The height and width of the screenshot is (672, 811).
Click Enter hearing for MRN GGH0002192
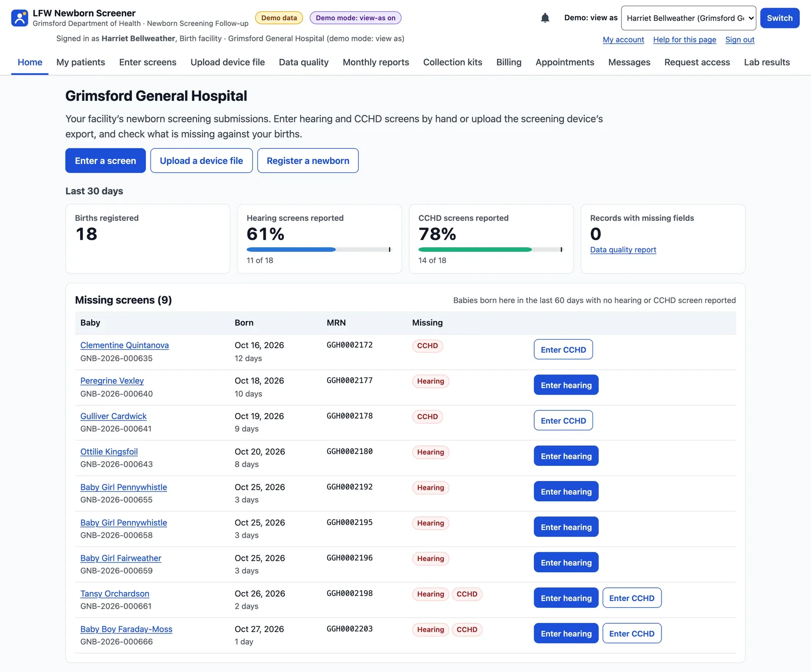[566, 492]
